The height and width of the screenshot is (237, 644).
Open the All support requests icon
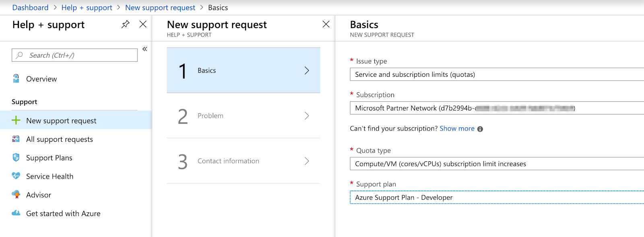click(x=16, y=139)
